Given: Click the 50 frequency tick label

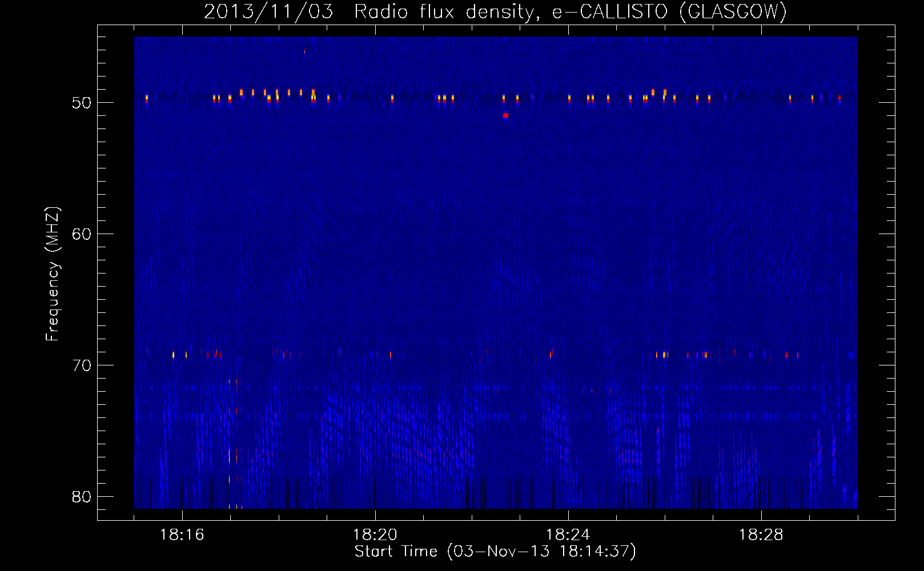Looking at the screenshot, I should (x=82, y=103).
